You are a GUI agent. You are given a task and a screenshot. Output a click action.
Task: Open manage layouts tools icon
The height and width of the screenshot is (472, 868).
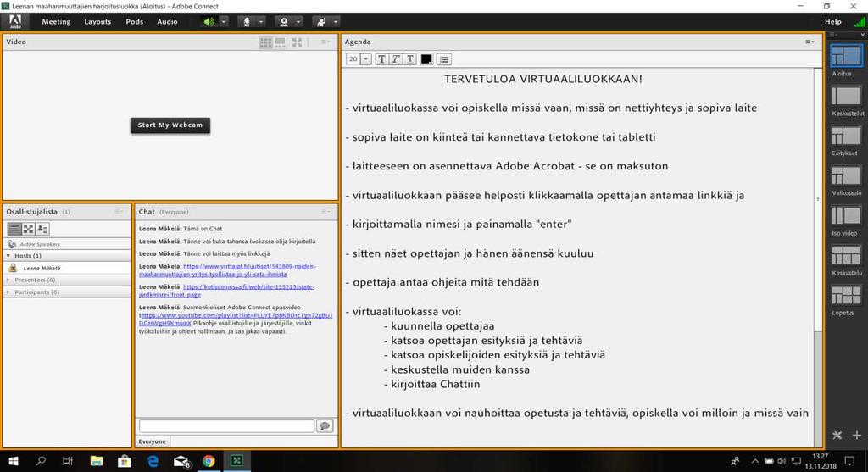pyautogui.click(x=837, y=436)
